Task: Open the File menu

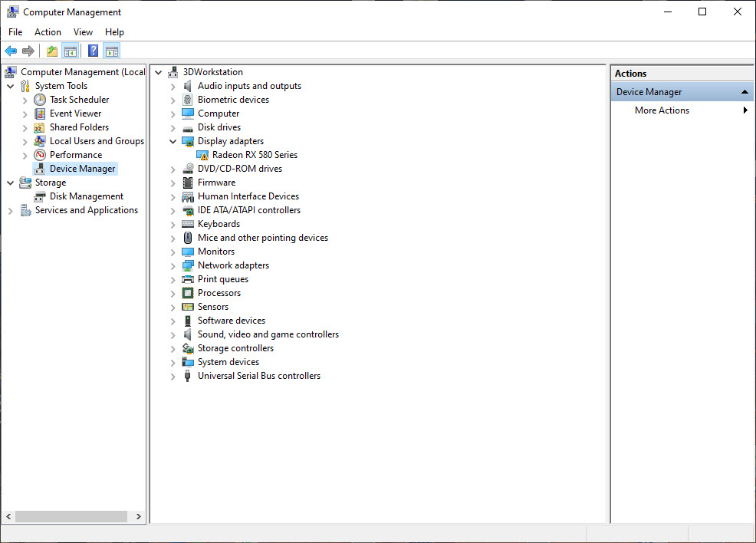Action: tap(15, 31)
